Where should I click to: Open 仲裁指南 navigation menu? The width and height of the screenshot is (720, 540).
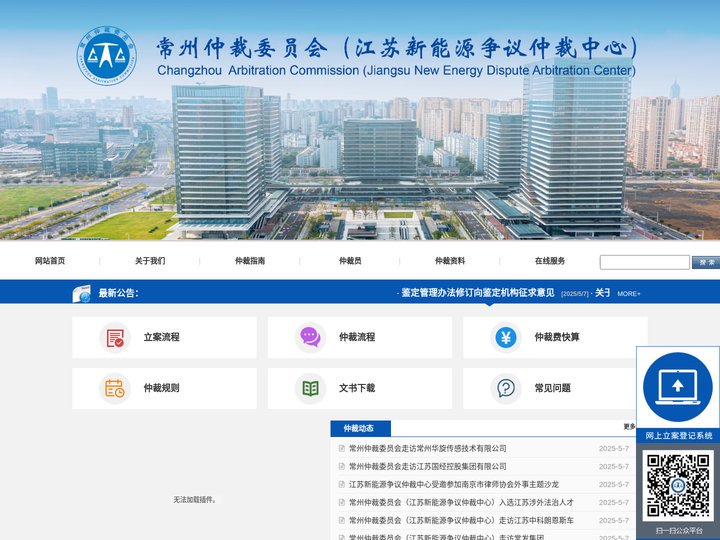[250, 261]
